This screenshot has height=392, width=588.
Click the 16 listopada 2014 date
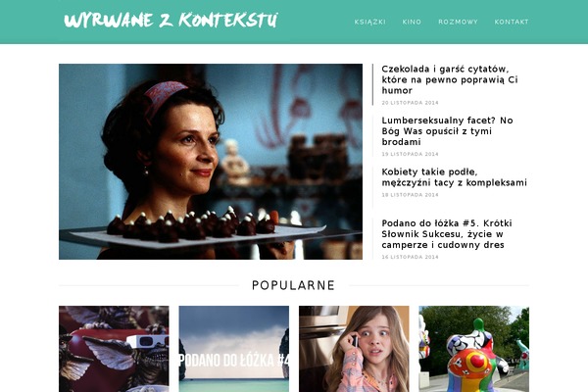[x=410, y=257]
